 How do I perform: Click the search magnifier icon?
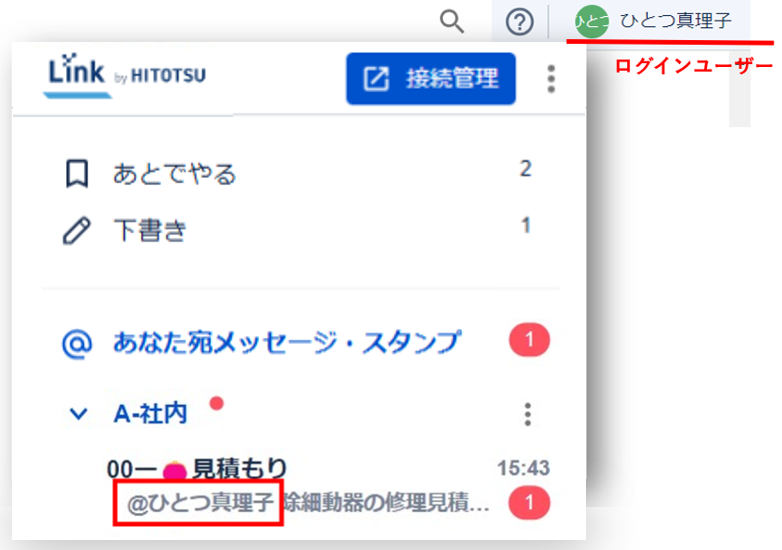tap(453, 20)
